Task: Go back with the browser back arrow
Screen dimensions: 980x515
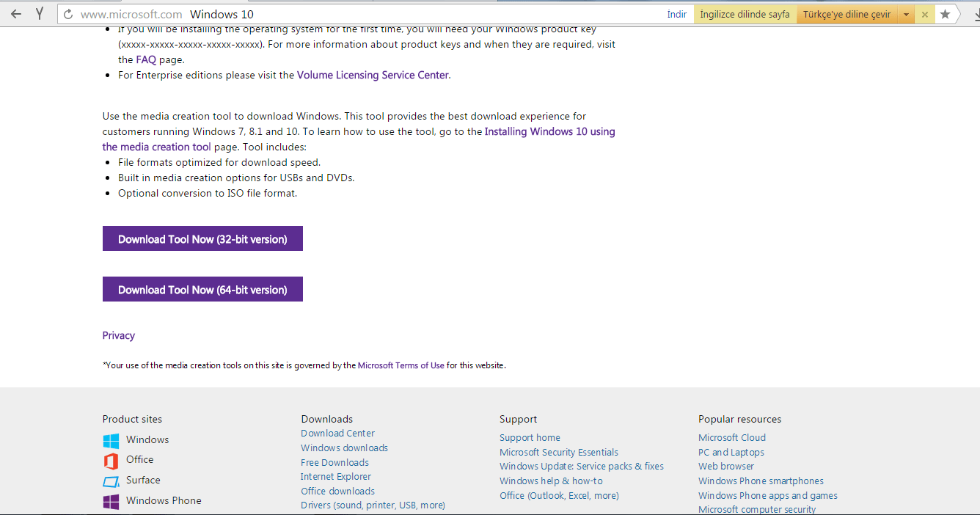Action: pos(16,14)
